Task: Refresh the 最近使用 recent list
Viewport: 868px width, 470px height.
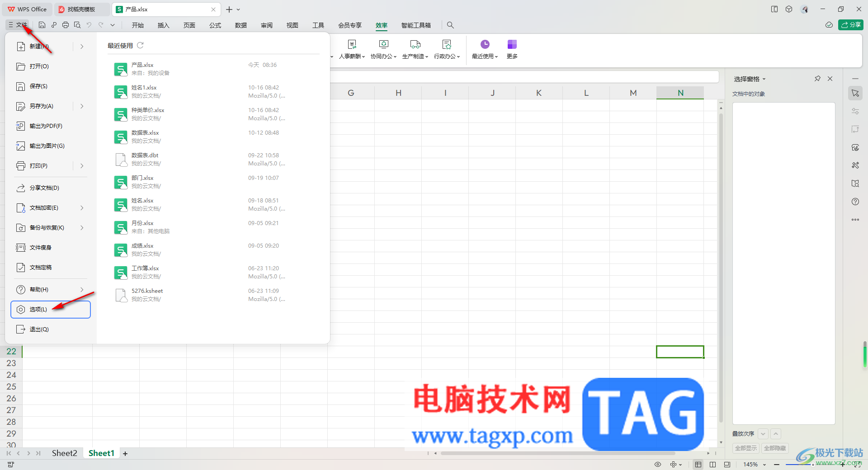Action: coord(140,45)
